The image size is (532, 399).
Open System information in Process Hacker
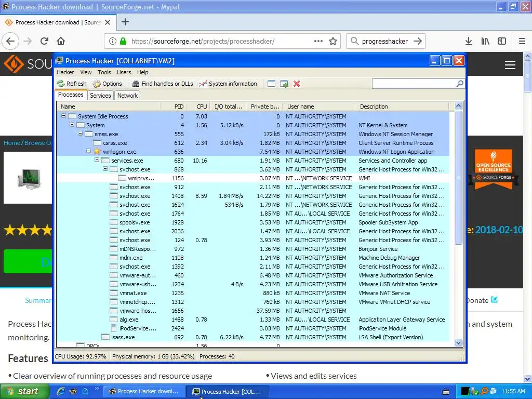228,84
